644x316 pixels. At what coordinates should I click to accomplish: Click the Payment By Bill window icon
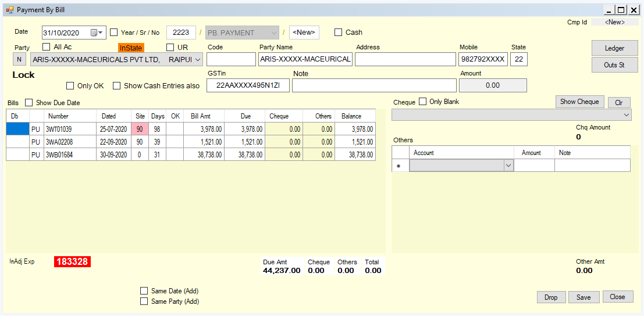point(10,9)
